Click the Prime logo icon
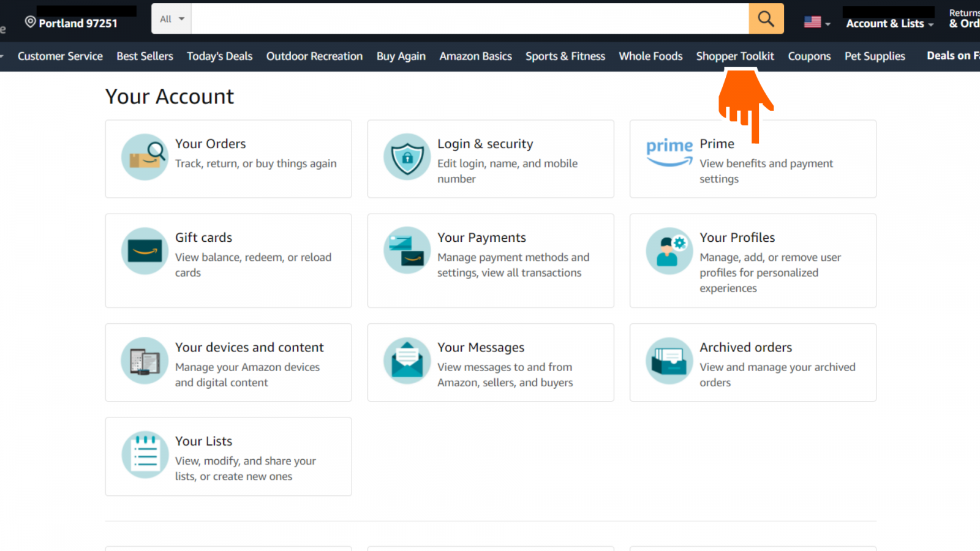 pyautogui.click(x=669, y=152)
